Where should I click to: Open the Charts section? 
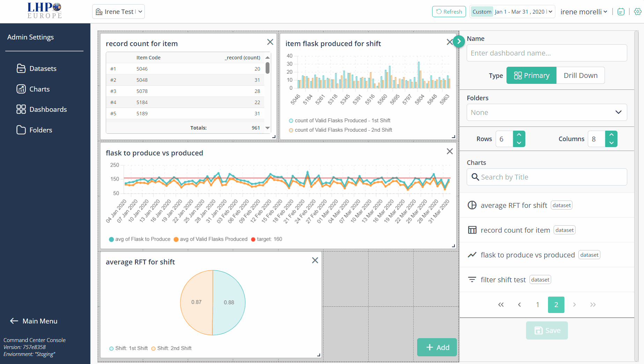tap(33, 89)
